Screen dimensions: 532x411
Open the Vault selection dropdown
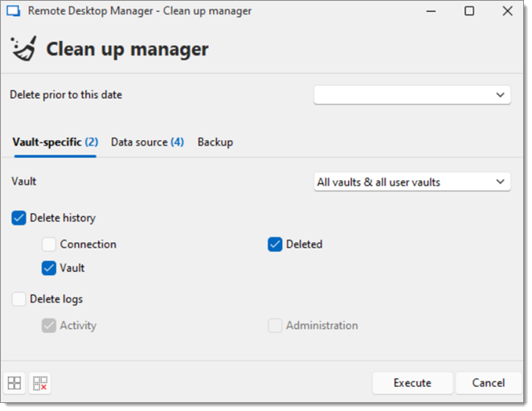tap(412, 183)
